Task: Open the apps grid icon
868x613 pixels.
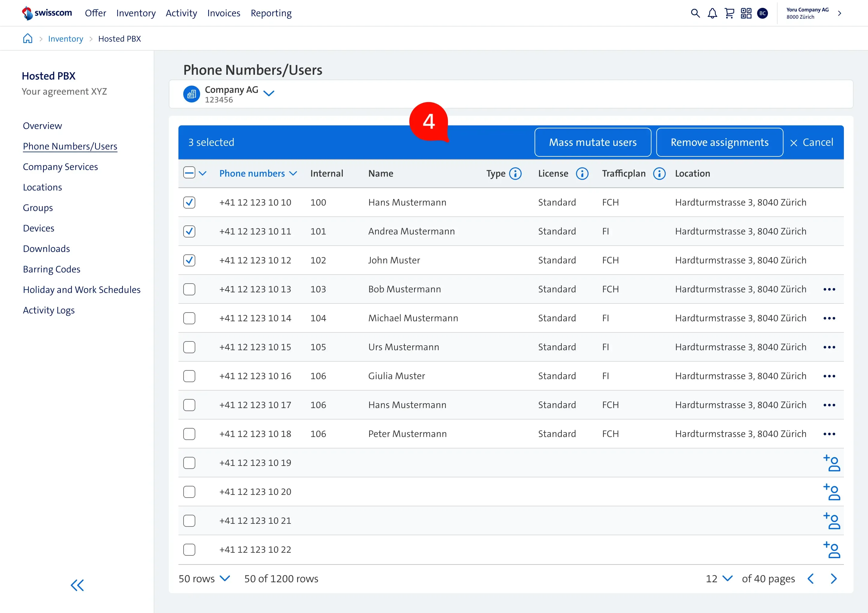Action: 746,13
